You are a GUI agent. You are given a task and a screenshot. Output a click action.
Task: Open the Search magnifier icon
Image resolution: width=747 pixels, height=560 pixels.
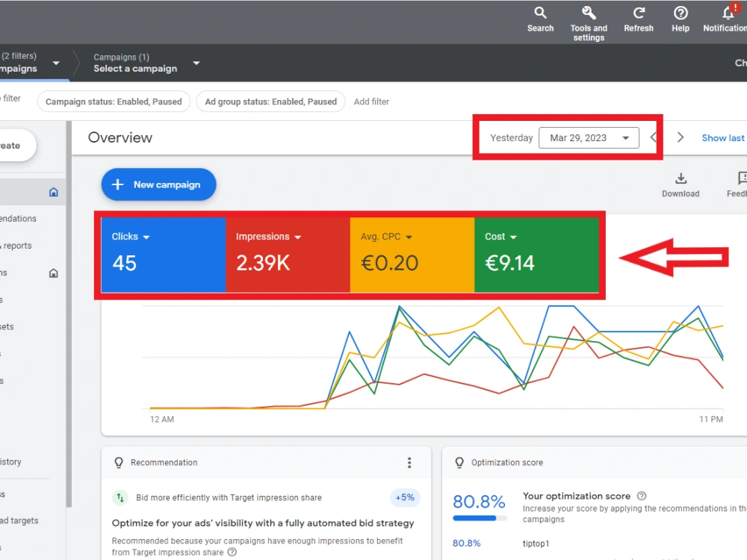tap(540, 13)
